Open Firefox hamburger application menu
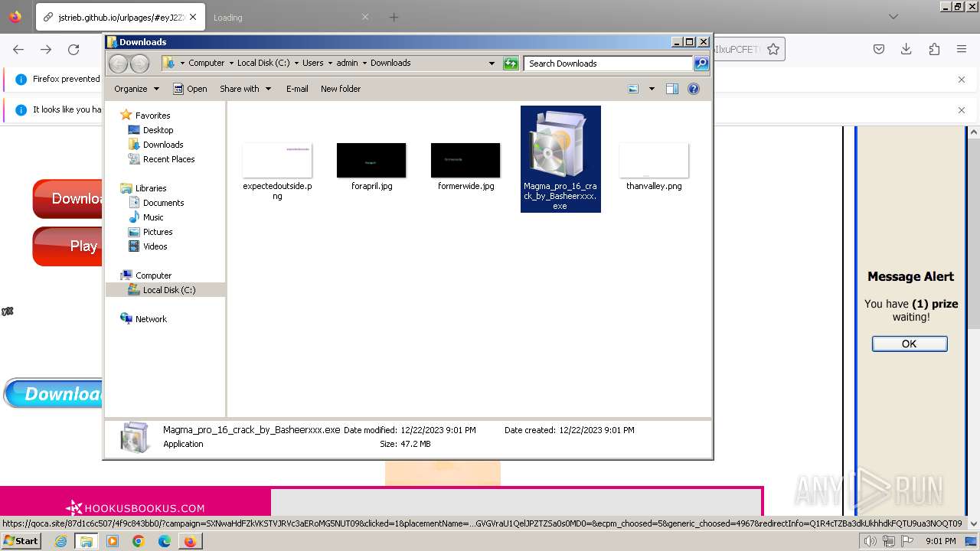Image resolution: width=980 pixels, height=551 pixels. (962, 49)
